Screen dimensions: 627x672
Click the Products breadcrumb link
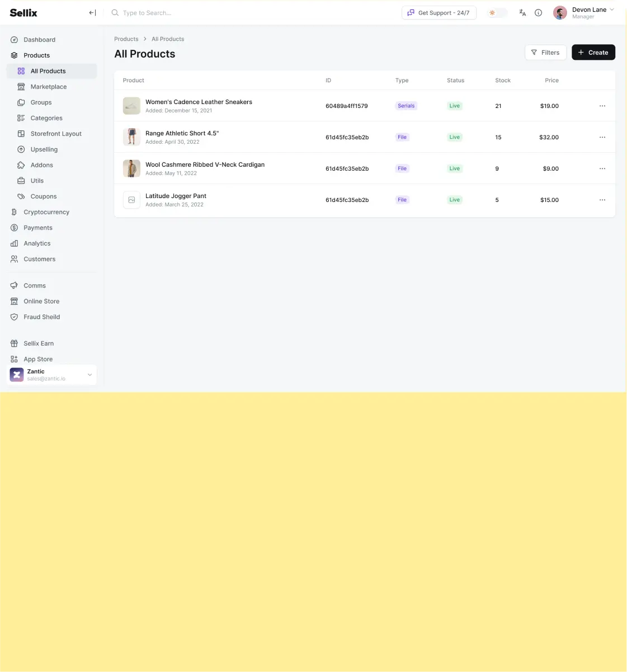click(x=126, y=39)
